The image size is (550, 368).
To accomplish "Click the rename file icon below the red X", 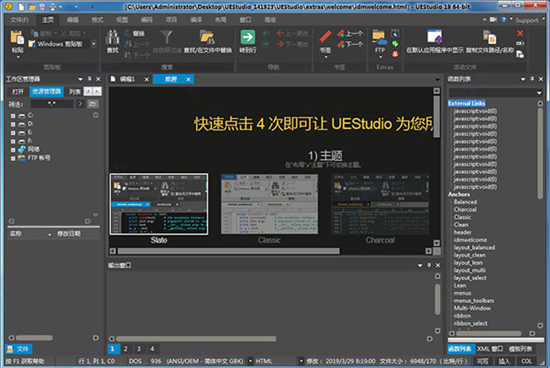I will click(520, 44).
